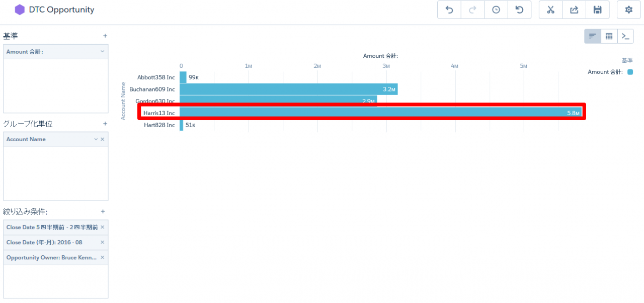
Task: Switch to table mode view
Action: coord(609,36)
